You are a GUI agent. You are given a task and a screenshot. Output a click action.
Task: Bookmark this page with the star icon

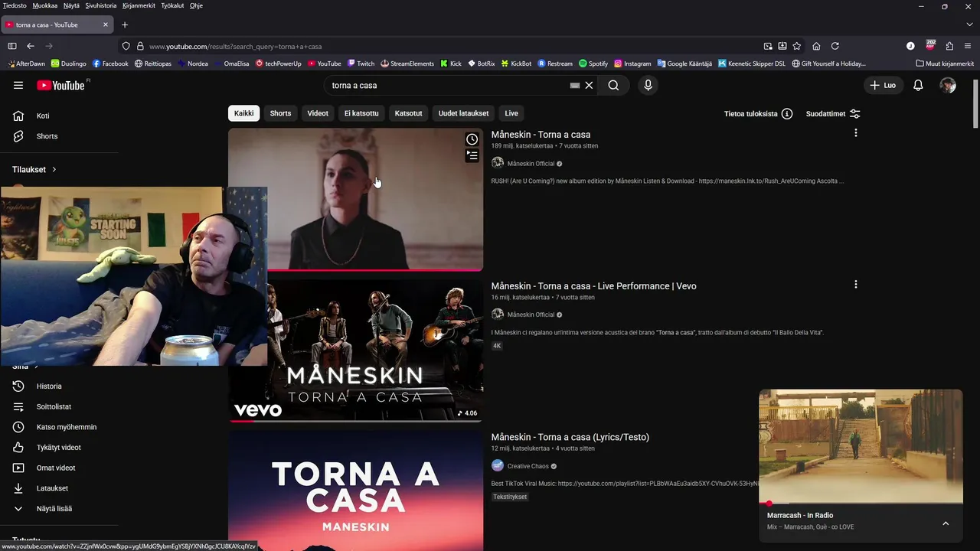coord(796,46)
